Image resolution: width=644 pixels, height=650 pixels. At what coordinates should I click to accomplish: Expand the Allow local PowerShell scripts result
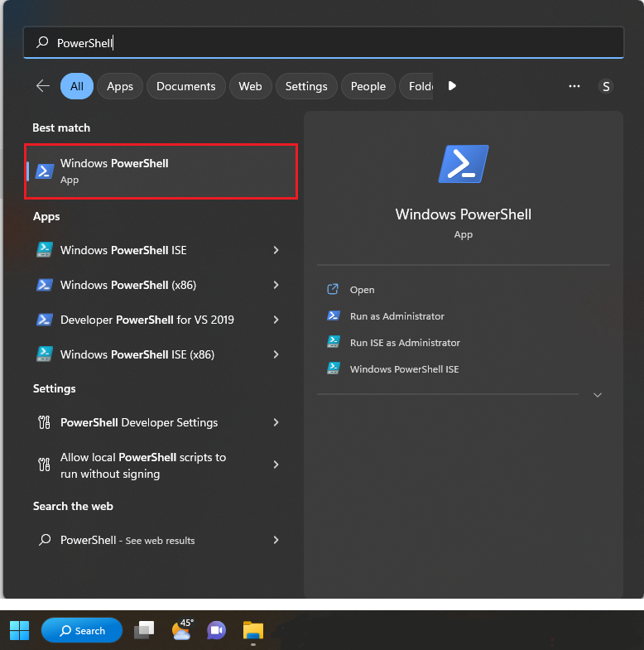[276, 465]
